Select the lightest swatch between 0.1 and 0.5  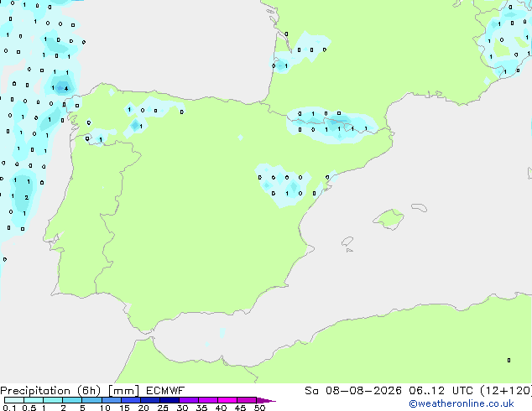14,400
